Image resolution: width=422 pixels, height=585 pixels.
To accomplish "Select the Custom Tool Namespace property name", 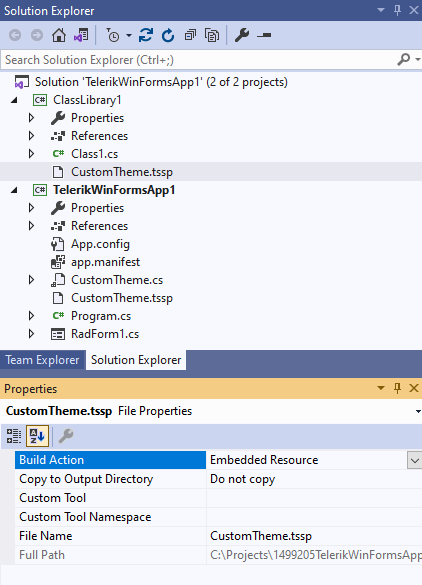I will tap(85, 517).
